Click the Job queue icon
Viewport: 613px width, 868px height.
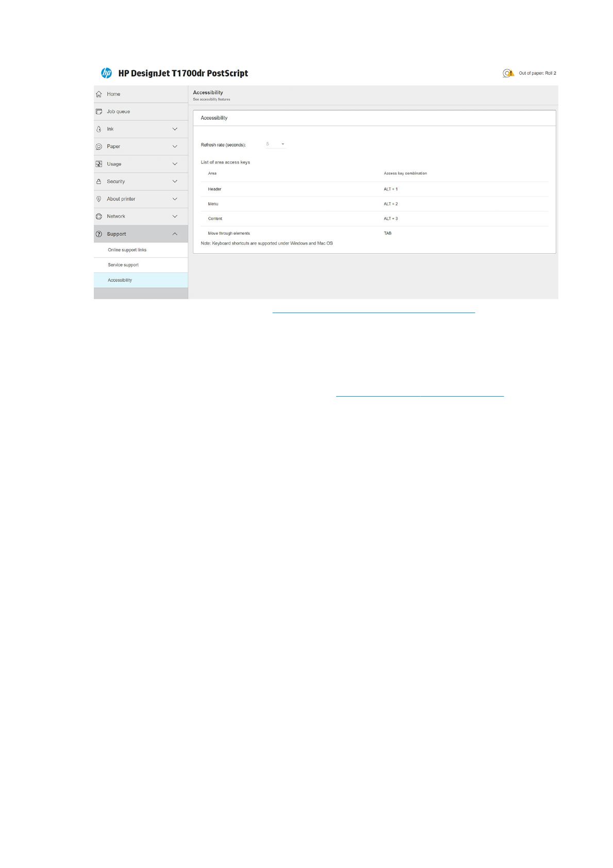tap(99, 111)
